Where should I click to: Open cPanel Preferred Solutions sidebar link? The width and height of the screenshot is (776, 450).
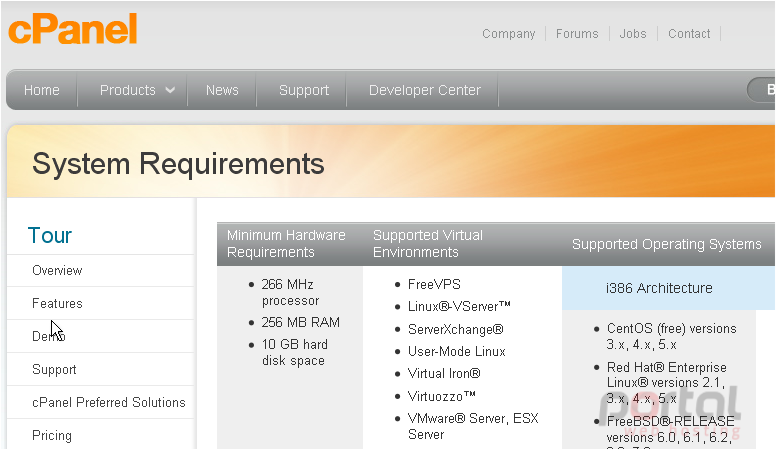108,402
